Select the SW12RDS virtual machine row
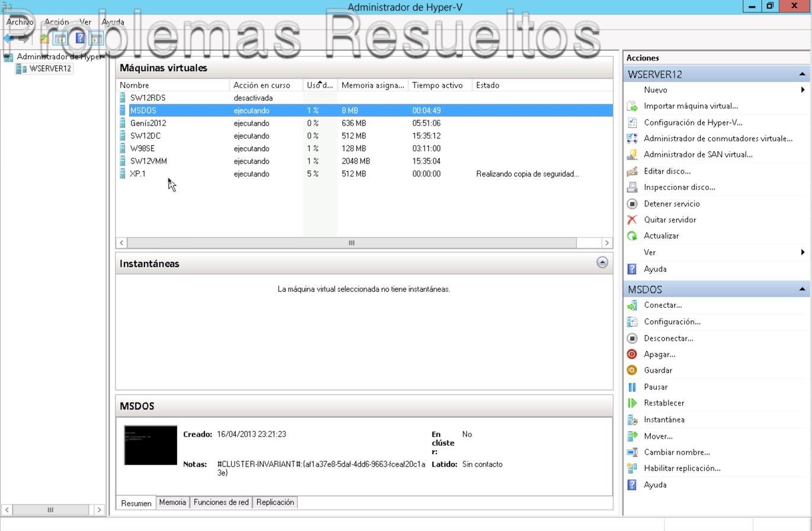The image size is (812, 531). coord(364,98)
